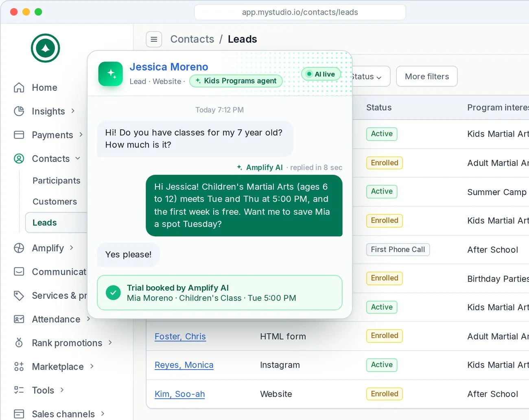Click the browser address bar
The image size is (529, 420).
[300, 12]
